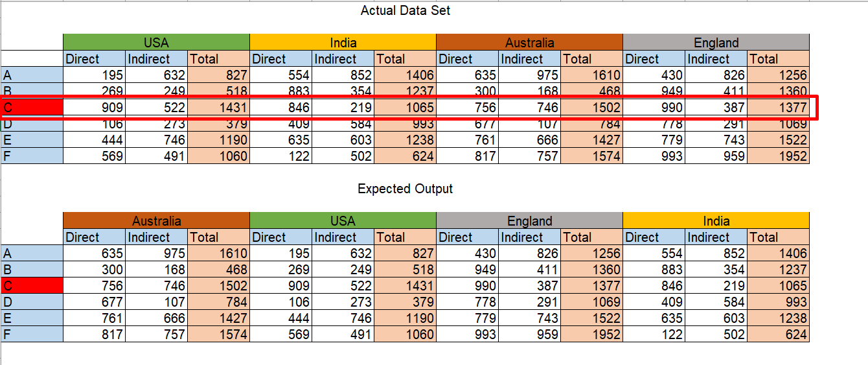Click India total 624 in Actual Data Set
The width and height of the screenshot is (868, 365).
(x=405, y=156)
